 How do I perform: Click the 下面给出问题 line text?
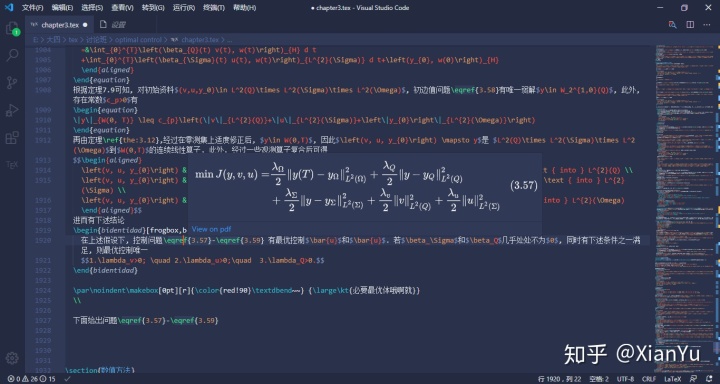click(145, 320)
